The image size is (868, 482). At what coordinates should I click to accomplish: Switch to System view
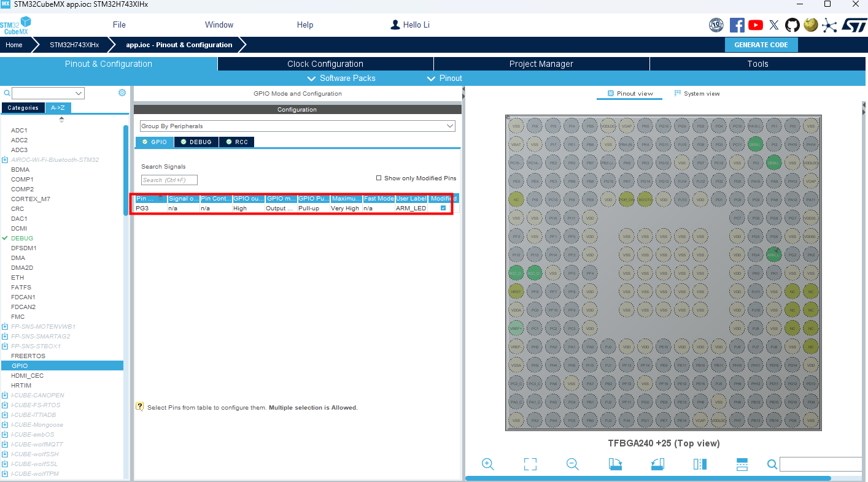[x=697, y=93]
